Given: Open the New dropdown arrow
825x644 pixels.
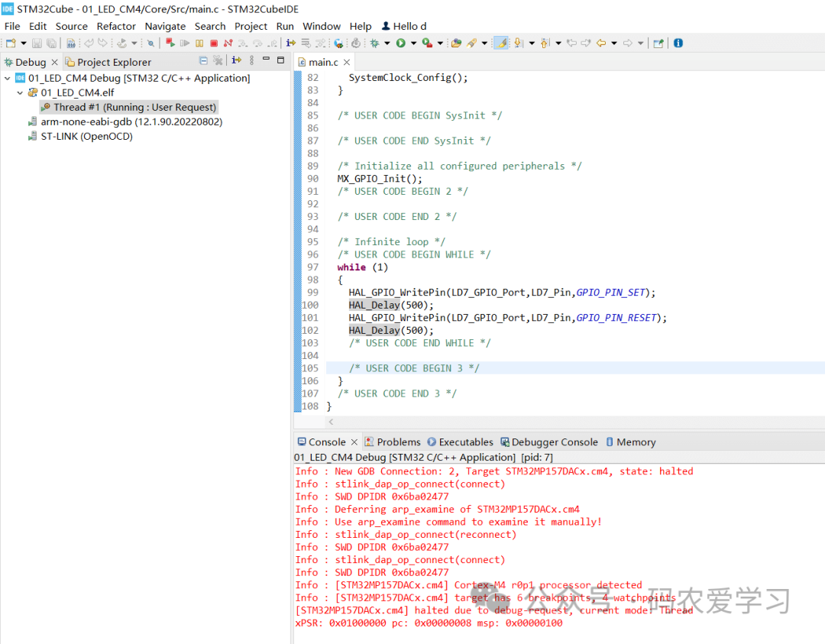Looking at the screenshot, I should tap(23, 43).
